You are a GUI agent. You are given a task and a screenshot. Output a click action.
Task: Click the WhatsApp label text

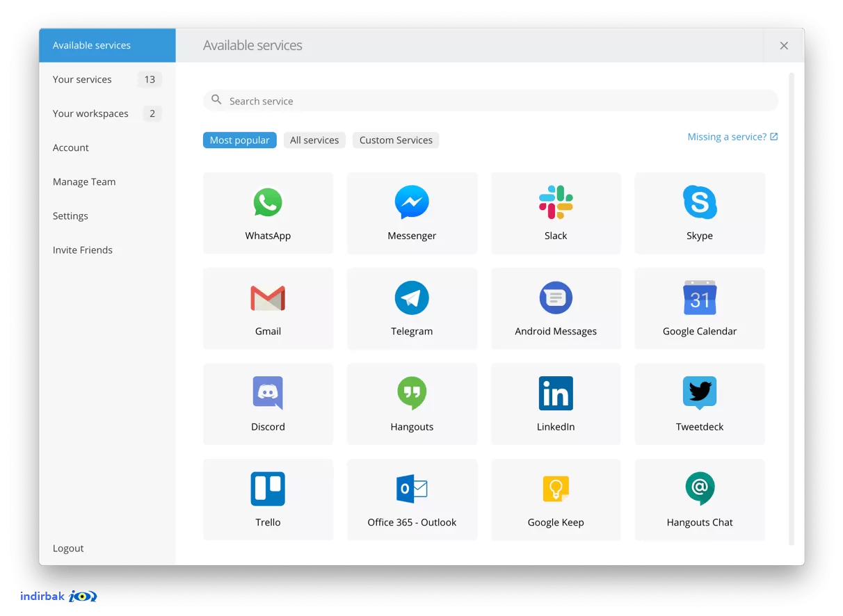point(268,236)
